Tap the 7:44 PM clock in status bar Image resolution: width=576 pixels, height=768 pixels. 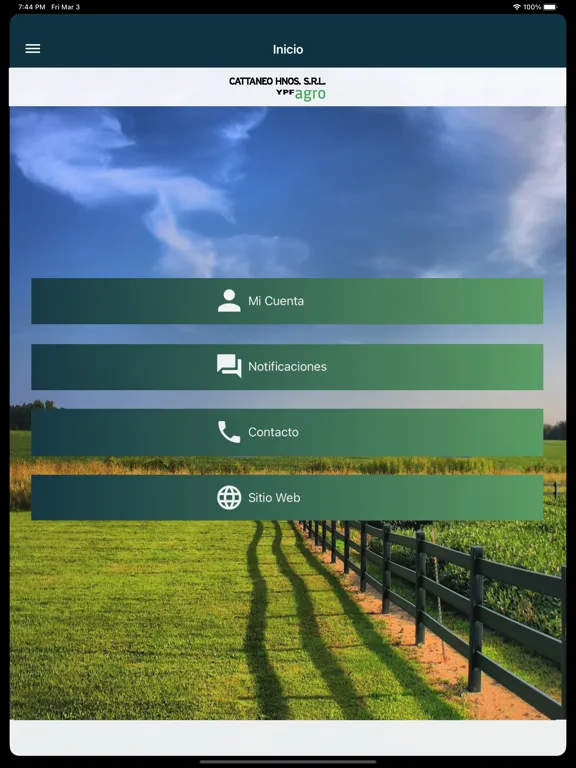[x=32, y=7]
